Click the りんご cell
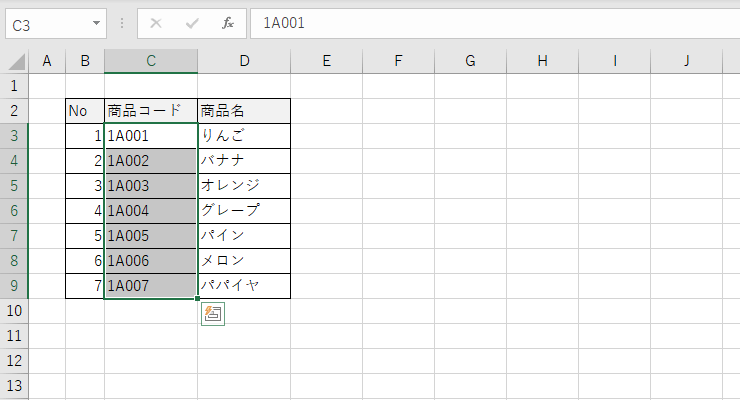Viewport: 740px width, 400px height. (x=244, y=136)
